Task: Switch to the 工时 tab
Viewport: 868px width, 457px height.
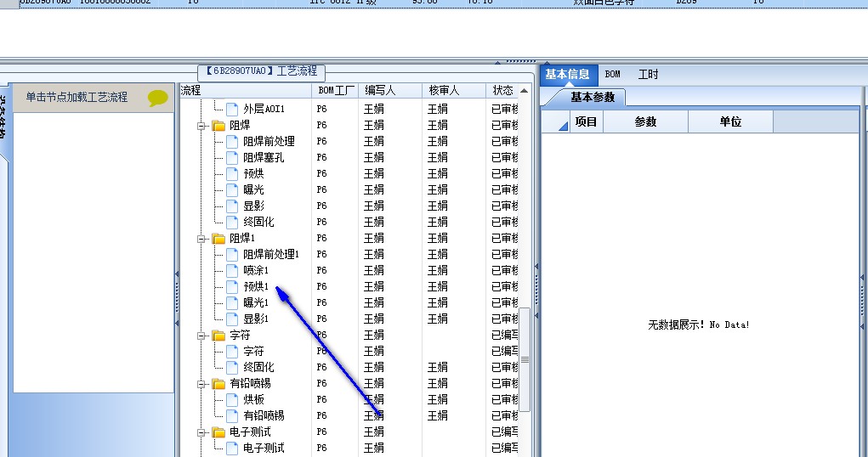Action: (x=648, y=74)
